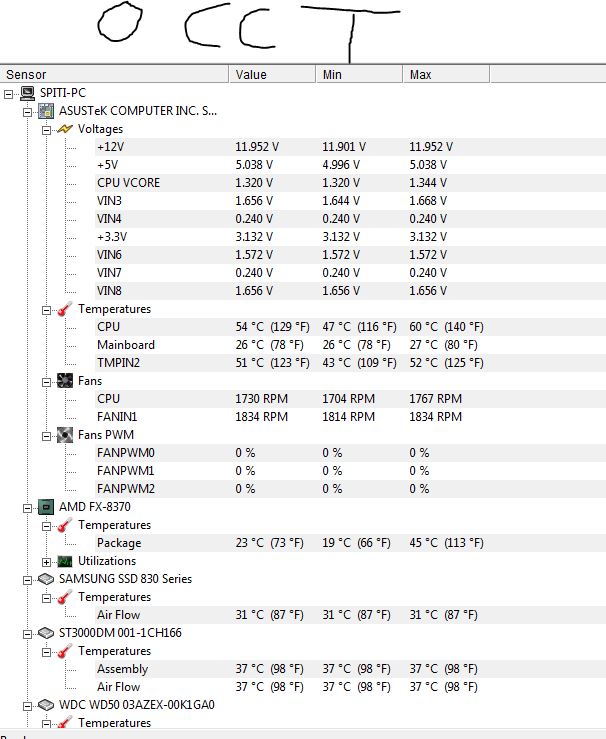Select the CPU VCORE row
The height and width of the screenshot is (739, 606).
point(350,183)
